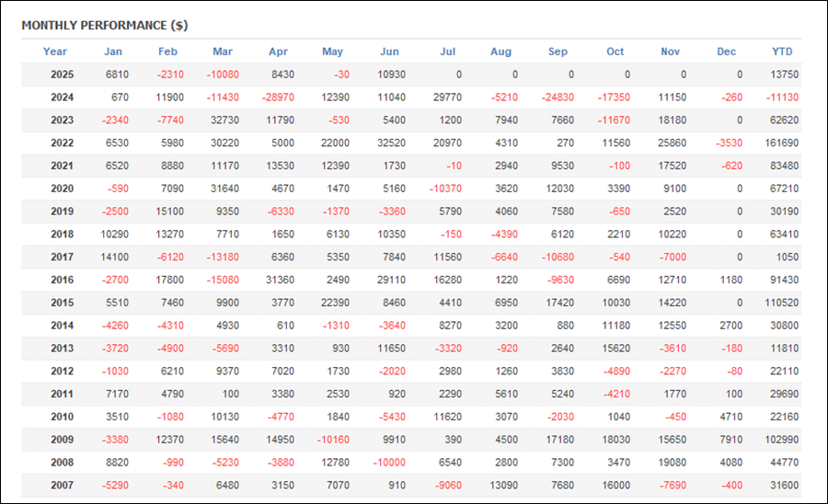
Task: Click 2015 YTD value 110520
Action: point(782,303)
